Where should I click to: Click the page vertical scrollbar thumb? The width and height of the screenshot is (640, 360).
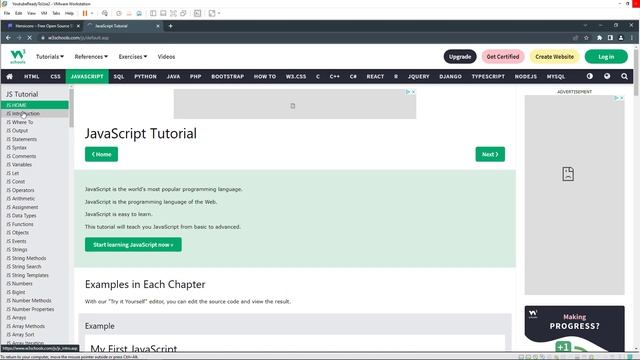pos(636,72)
